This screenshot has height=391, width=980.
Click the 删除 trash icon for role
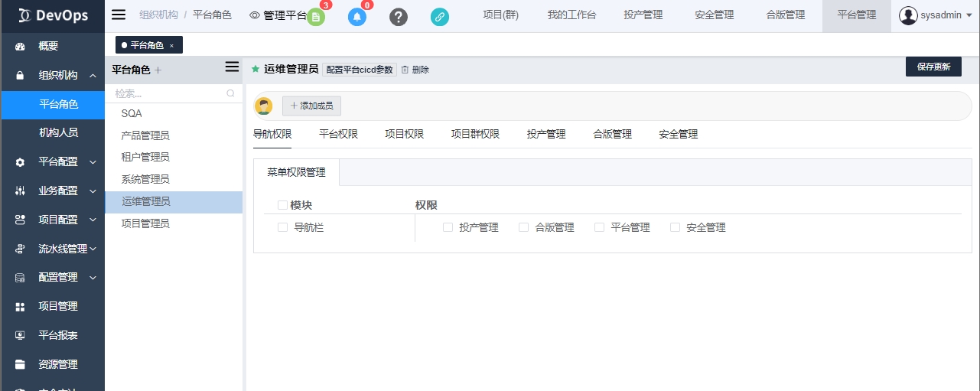click(405, 70)
